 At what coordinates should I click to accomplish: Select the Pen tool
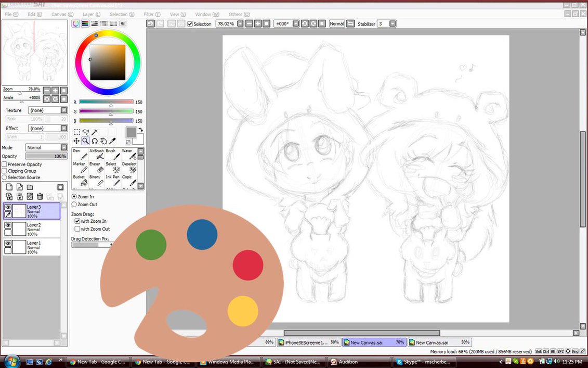80,154
